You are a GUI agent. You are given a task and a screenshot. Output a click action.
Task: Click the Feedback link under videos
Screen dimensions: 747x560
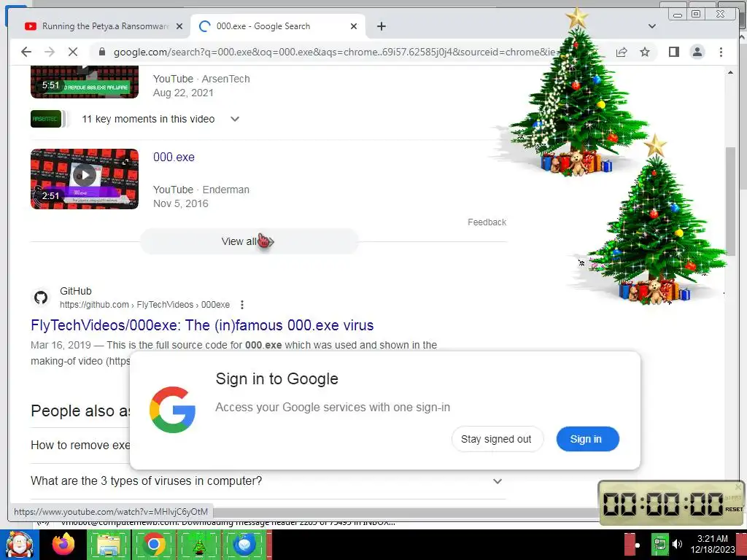pyautogui.click(x=487, y=222)
